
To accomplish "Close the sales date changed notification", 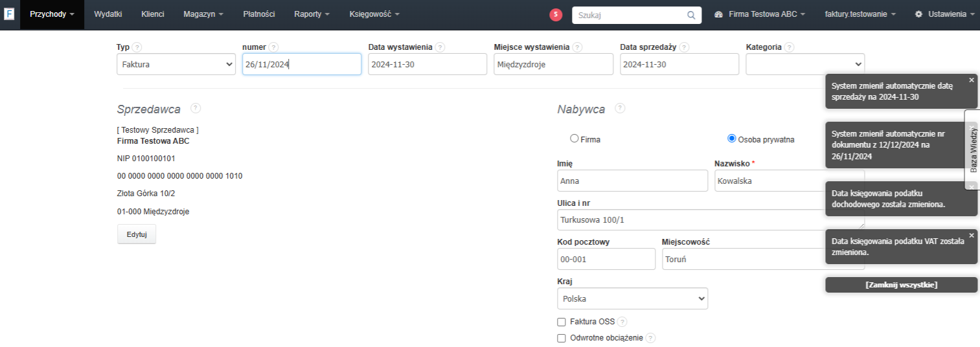I will pos(971,80).
